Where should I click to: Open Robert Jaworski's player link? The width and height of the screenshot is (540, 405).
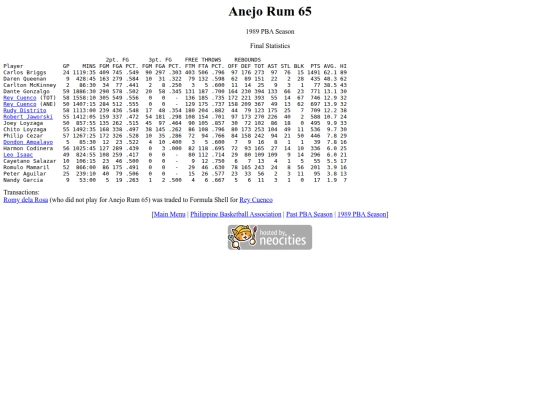[28, 117]
